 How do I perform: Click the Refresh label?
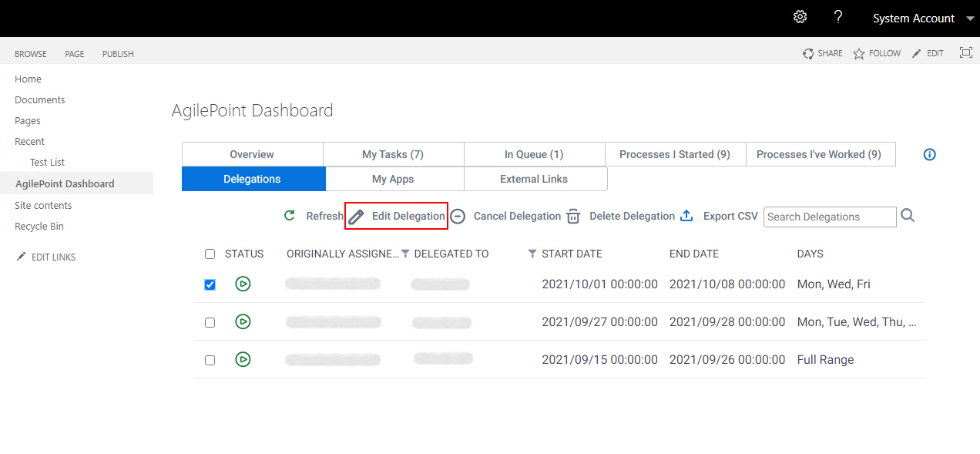[324, 217]
